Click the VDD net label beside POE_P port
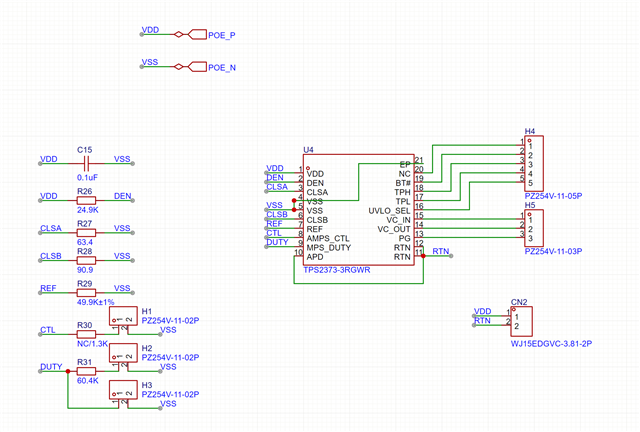The width and height of the screenshot is (640, 432). click(150, 30)
